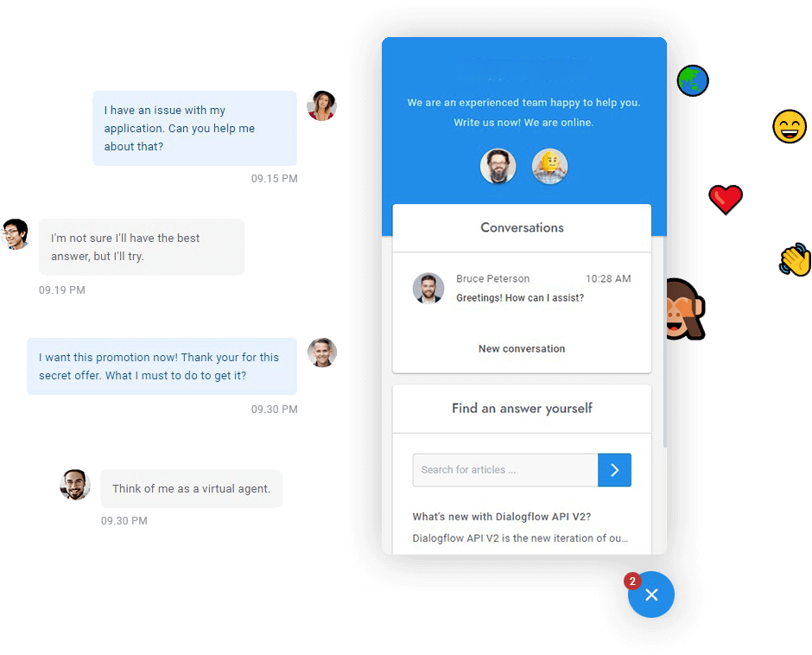Click the Search for articles field

[505, 469]
